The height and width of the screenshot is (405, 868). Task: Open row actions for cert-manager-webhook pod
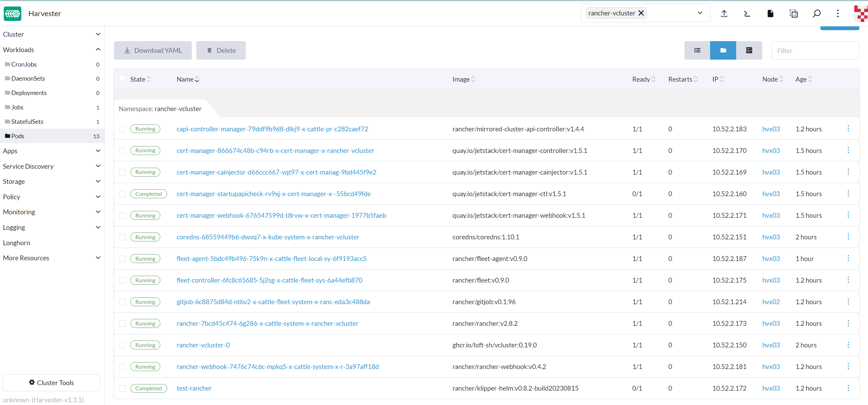(x=848, y=215)
